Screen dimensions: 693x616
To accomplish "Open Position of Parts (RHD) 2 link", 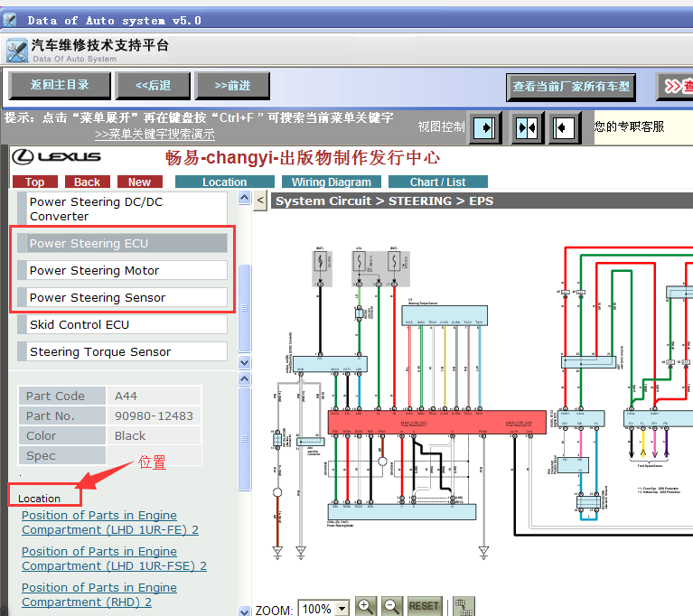I will click(99, 595).
